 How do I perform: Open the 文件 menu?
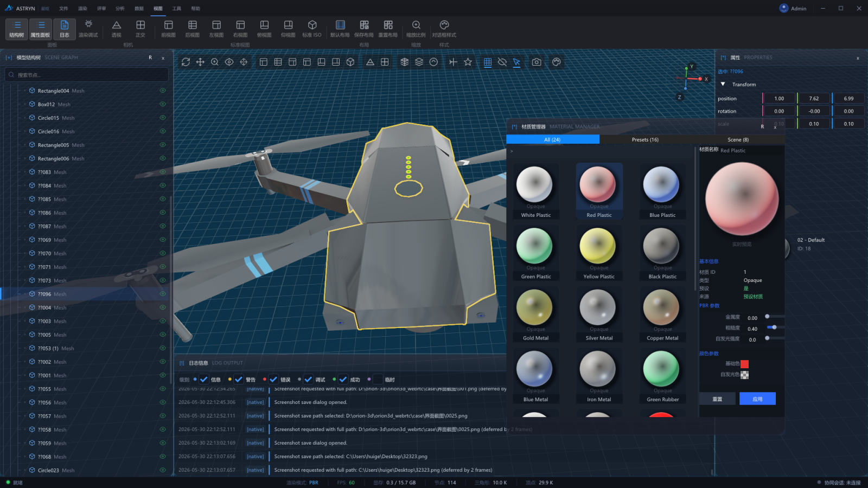(x=63, y=9)
